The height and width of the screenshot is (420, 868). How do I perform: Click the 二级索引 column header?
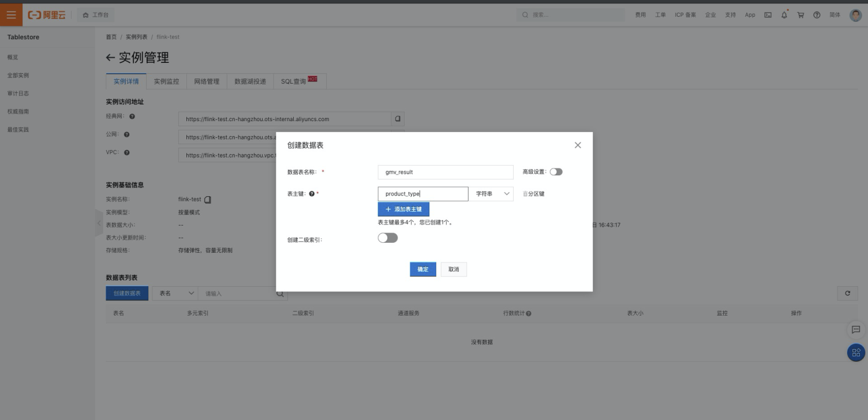303,313
